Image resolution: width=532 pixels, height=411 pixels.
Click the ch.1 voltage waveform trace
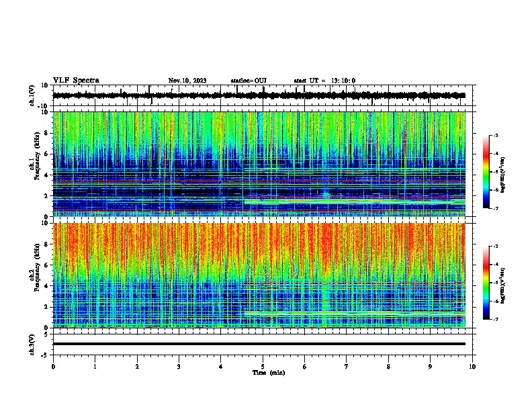click(x=259, y=95)
